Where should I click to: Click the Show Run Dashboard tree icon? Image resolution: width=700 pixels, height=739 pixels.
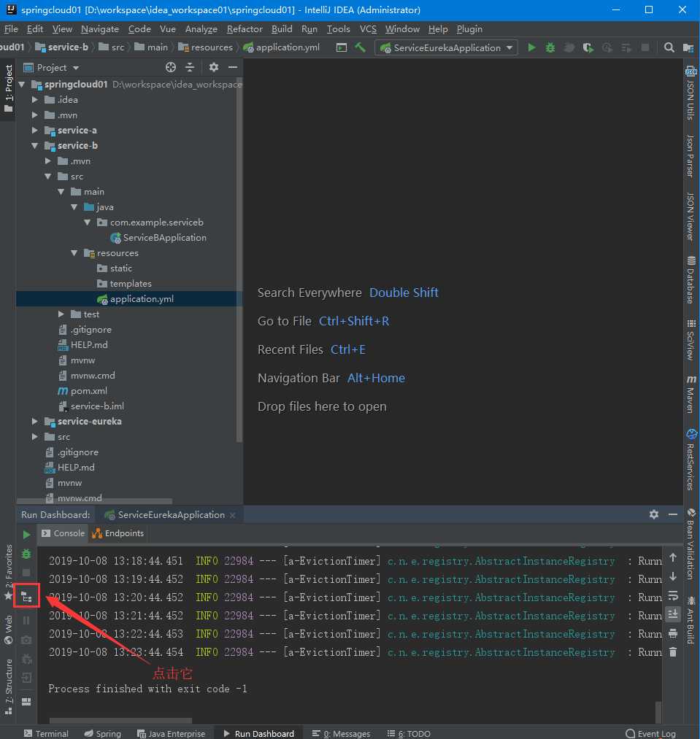click(x=26, y=597)
